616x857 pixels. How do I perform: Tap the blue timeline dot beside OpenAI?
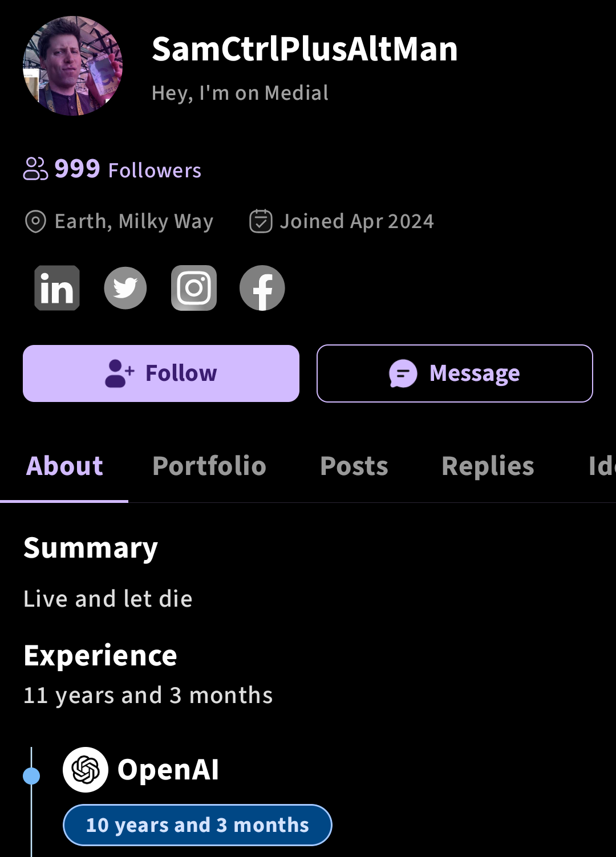click(x=31, y=776)
